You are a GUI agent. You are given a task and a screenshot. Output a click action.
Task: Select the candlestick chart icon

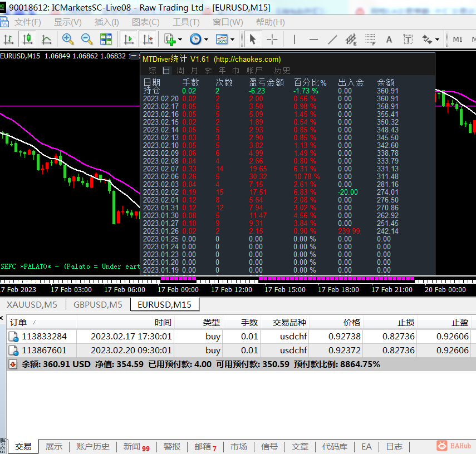point(27,40)
